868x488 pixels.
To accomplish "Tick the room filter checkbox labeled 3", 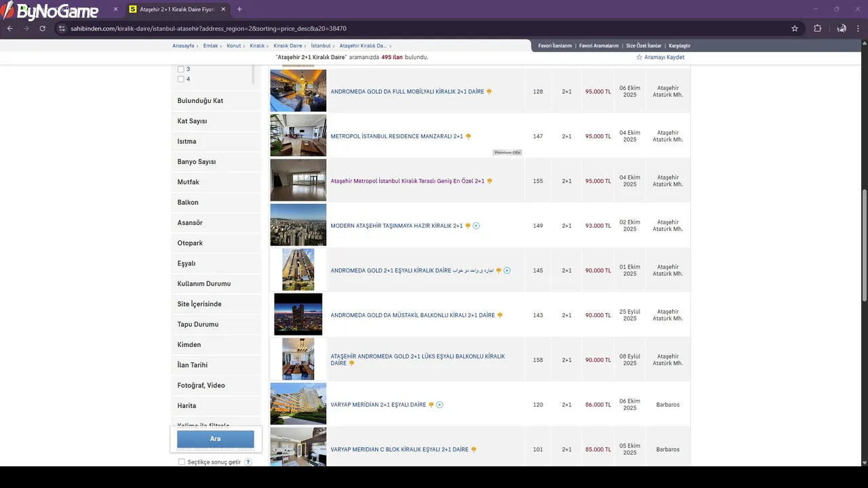I will [181, 69].
